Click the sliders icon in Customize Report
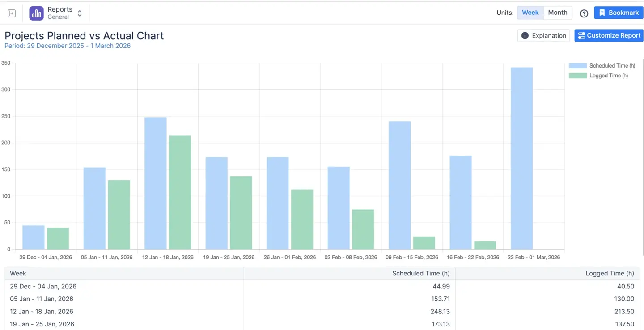The image size is (644, 330). (x=581, y=35)
